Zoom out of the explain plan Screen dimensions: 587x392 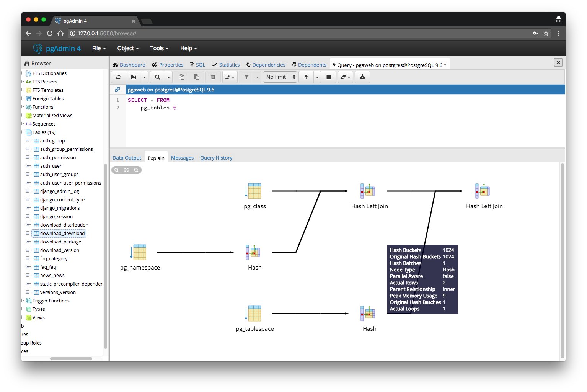[136, 170]
